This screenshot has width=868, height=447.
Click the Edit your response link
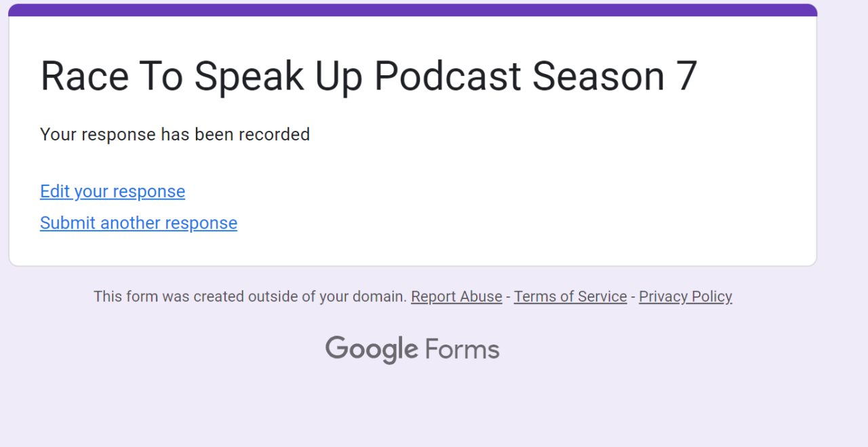(x=113, y=191)
